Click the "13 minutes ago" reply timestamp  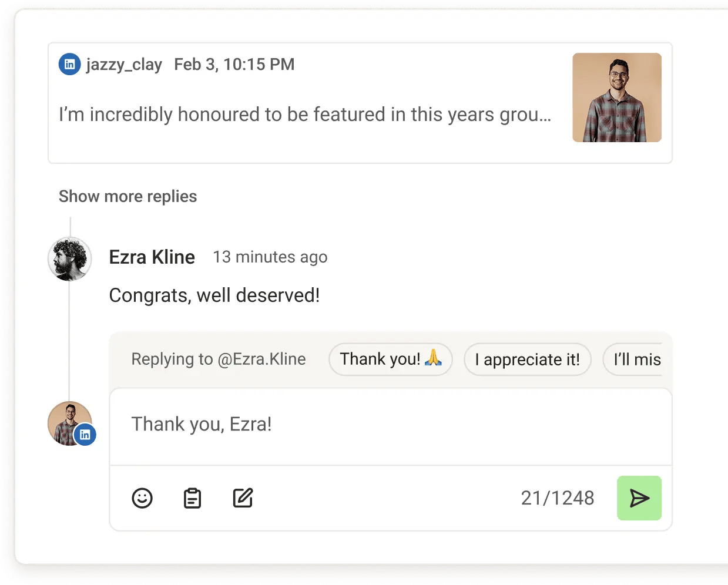tap(270, 257)
